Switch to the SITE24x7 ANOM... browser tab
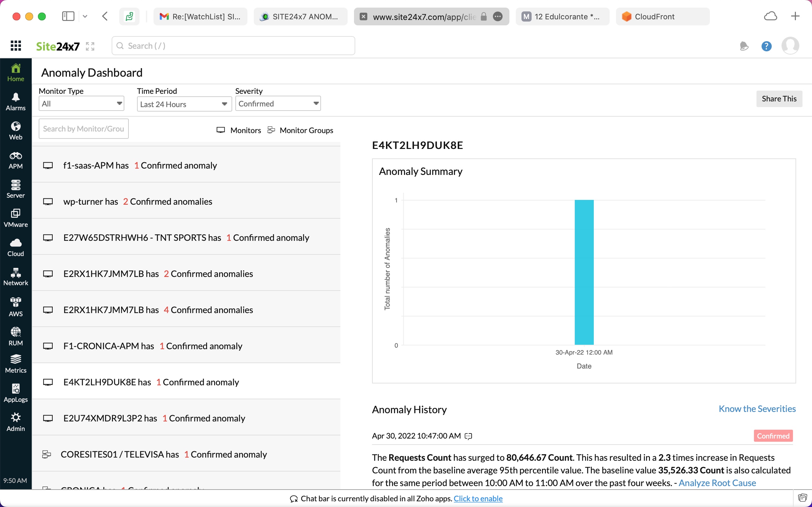The image size is (812, 507). (300, 16)
